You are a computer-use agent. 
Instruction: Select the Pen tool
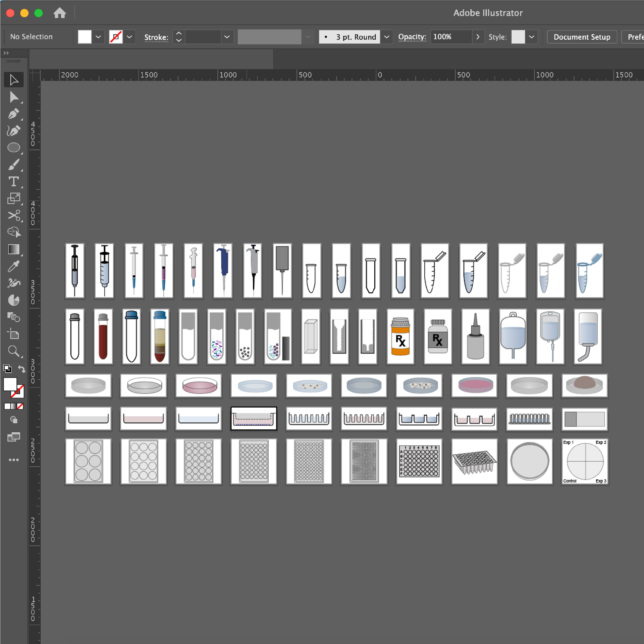pos(13,114)
